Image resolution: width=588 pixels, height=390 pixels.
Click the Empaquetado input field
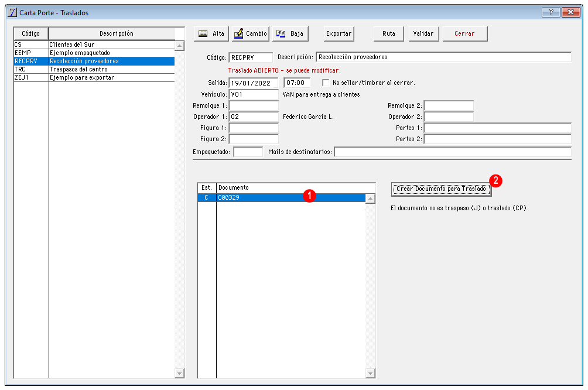tap(248, 152)
